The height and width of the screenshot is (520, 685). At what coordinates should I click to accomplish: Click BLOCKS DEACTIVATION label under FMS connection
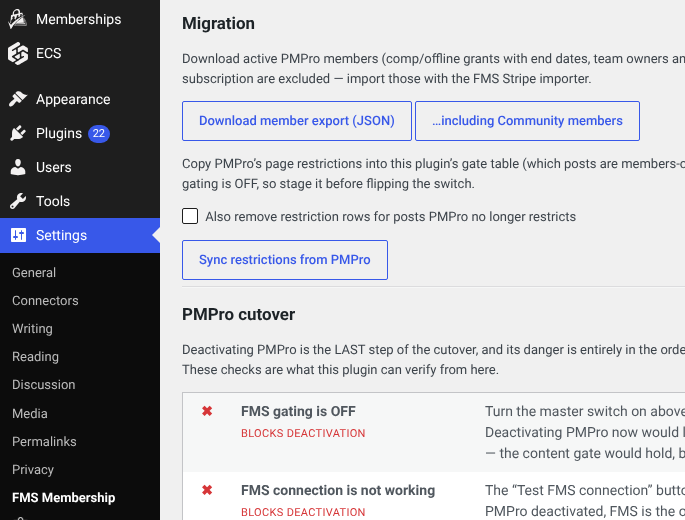coord(303,512)
